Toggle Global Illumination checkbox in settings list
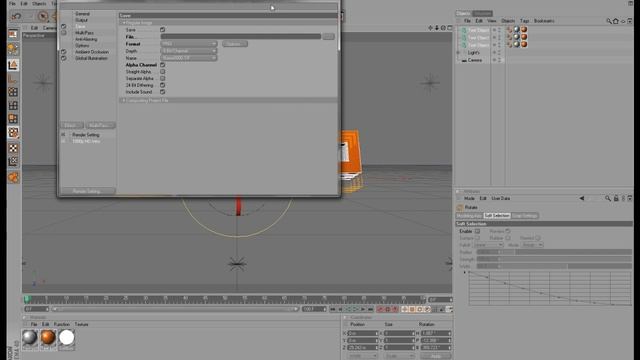 64,58
